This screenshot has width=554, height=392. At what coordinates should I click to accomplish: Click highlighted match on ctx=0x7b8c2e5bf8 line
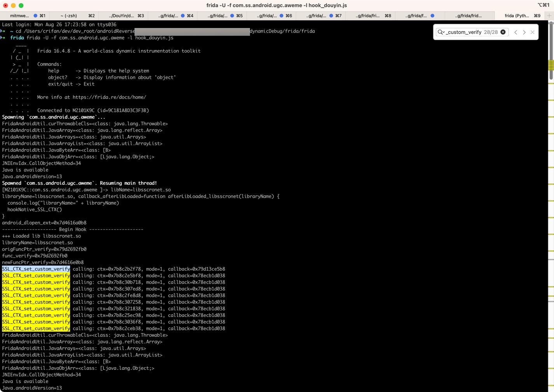click(x=36, y=276)
